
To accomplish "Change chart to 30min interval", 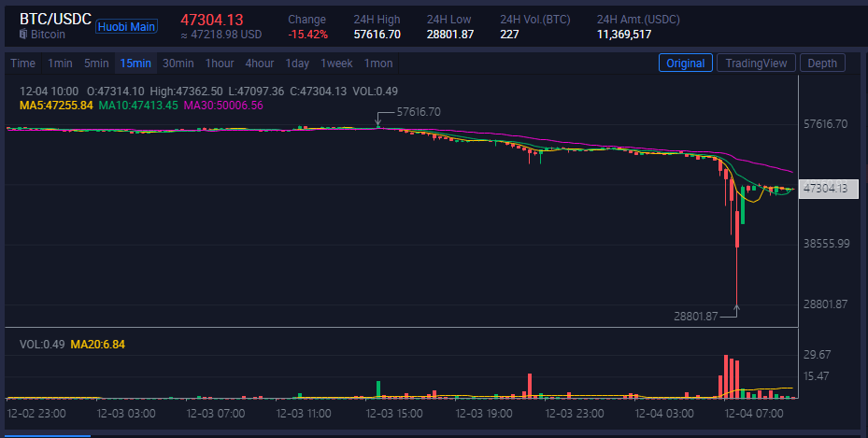I will [x=178, y=64].
